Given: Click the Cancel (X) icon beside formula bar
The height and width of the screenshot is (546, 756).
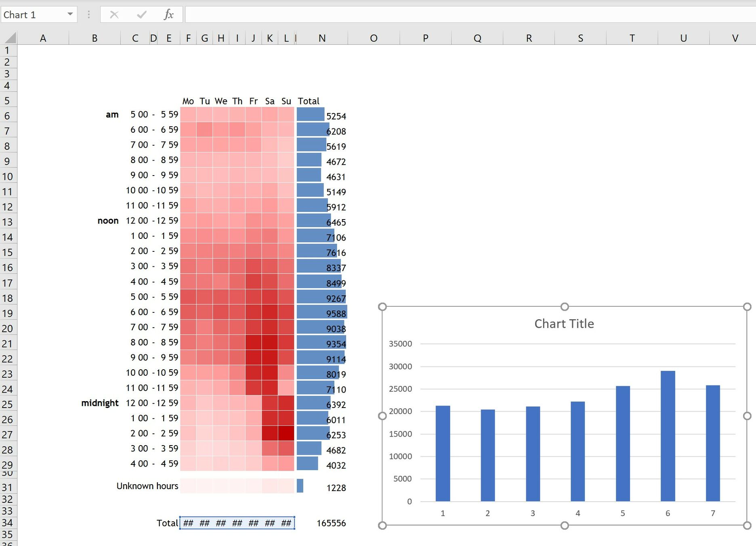Looking at the screenshot, I should coord(114,14).
